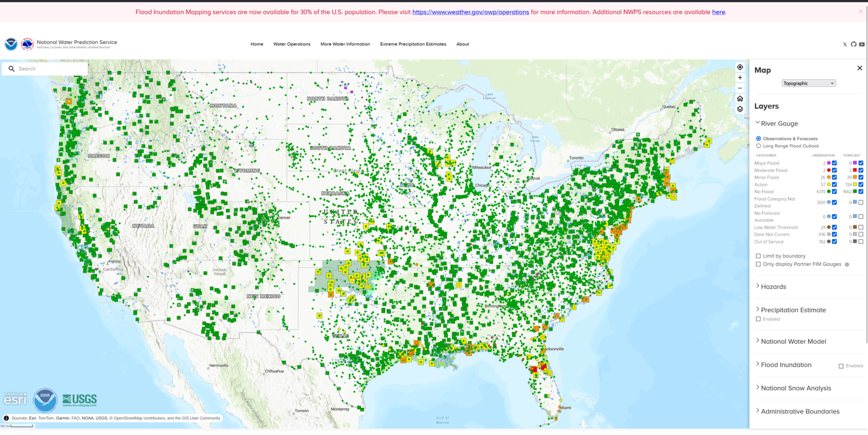Open the About menu item
The width and height of the screenshot is (868, 435).
coord(463,44)
